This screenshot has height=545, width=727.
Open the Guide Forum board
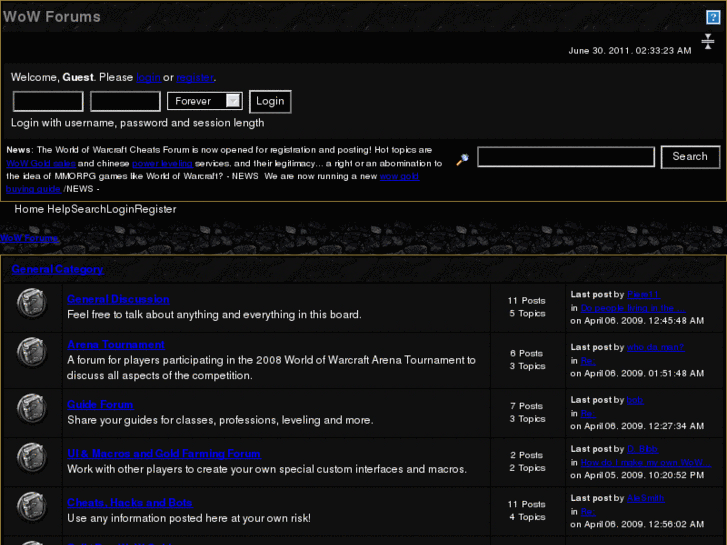click(101, 404)
